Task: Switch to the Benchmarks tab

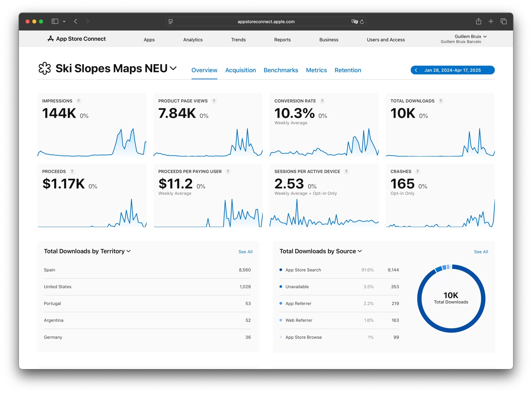Action: (281, 70)
